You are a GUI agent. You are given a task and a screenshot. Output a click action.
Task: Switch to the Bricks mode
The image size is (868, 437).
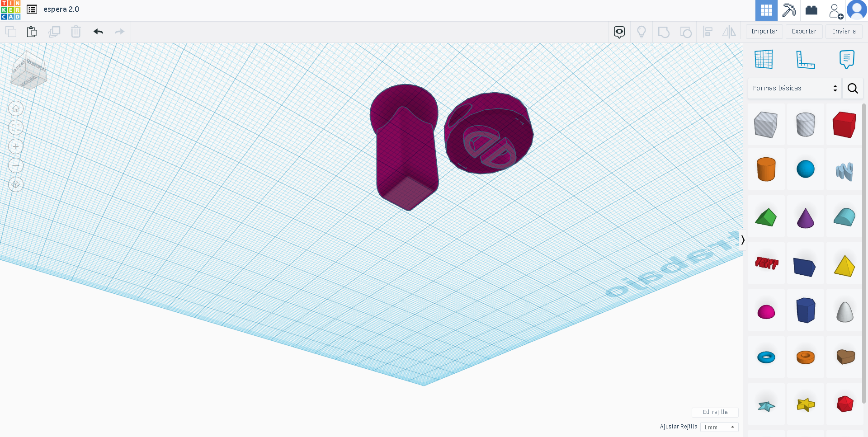811,10
